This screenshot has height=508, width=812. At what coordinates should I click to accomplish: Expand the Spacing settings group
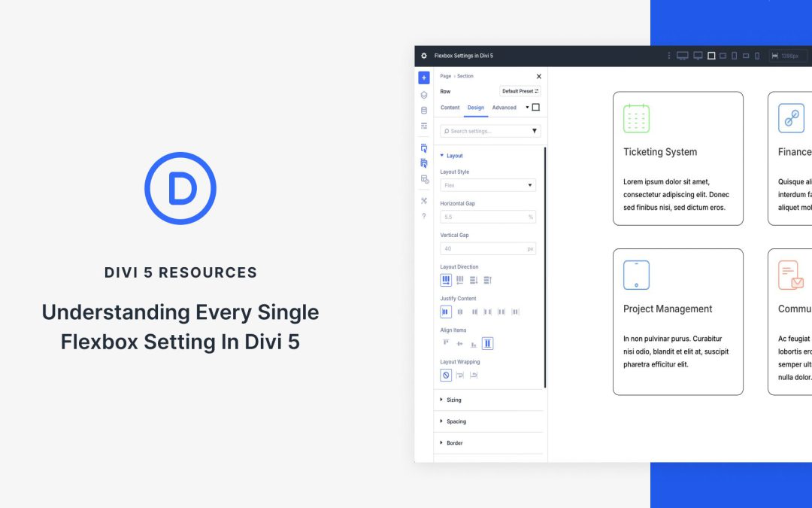[489, 422]
